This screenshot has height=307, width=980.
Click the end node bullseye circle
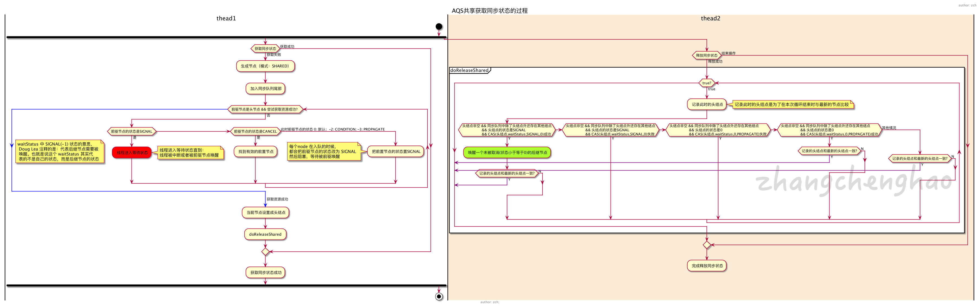[439, 297]
